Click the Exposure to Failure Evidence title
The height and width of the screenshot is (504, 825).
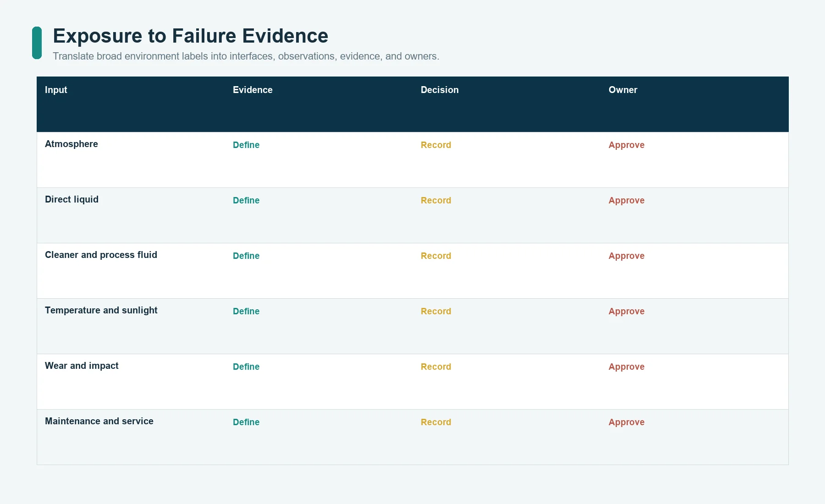[x=191, y=36]
